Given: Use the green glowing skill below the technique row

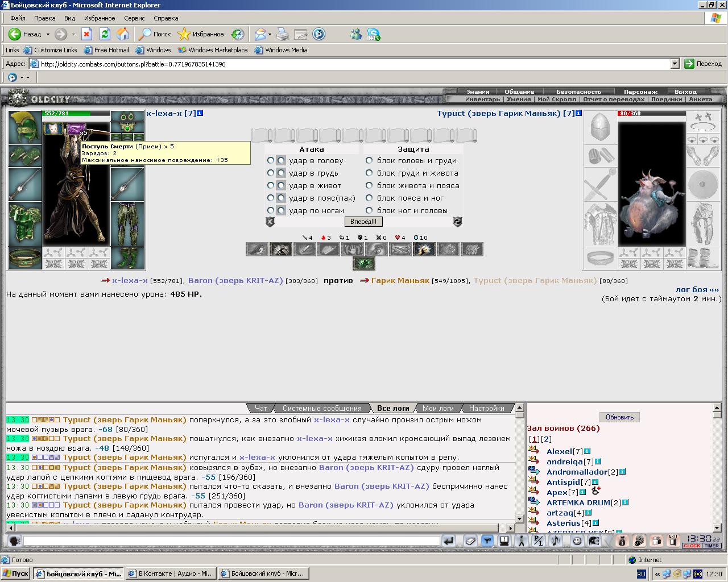Looking at the screenshot, I should coord(364,263).
